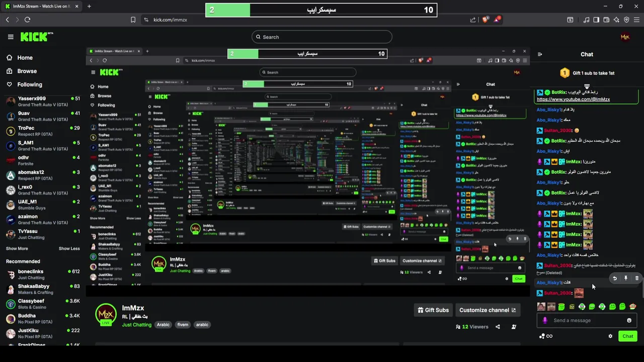Click Customize channel button
Screen dimensions: 644x362
coord(488,310)
